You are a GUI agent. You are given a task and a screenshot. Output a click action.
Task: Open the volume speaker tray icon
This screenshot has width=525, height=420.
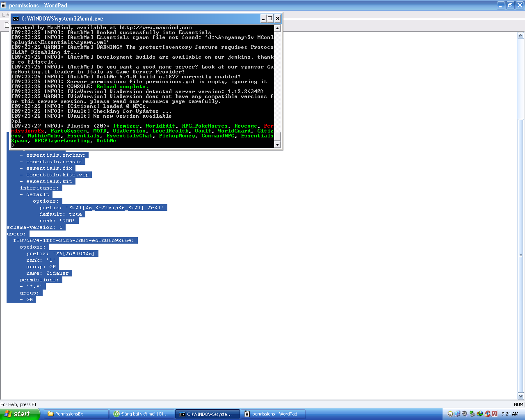point(465,414)
